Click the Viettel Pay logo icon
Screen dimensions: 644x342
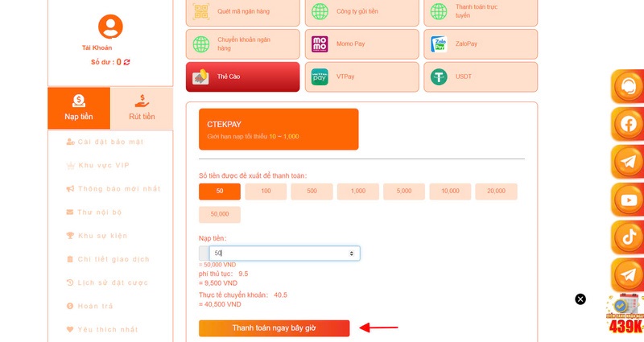(x=320, y=76)
